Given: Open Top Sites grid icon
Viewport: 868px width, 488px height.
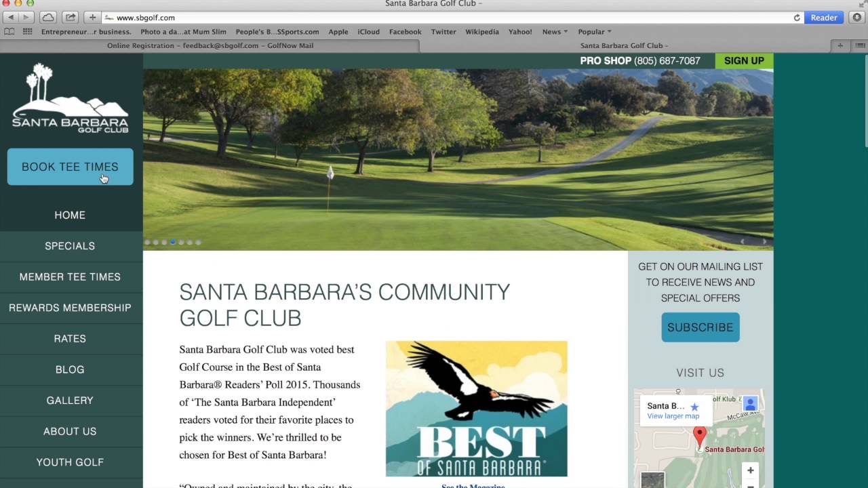Looking at the screenshot, I should click(27, 32).
